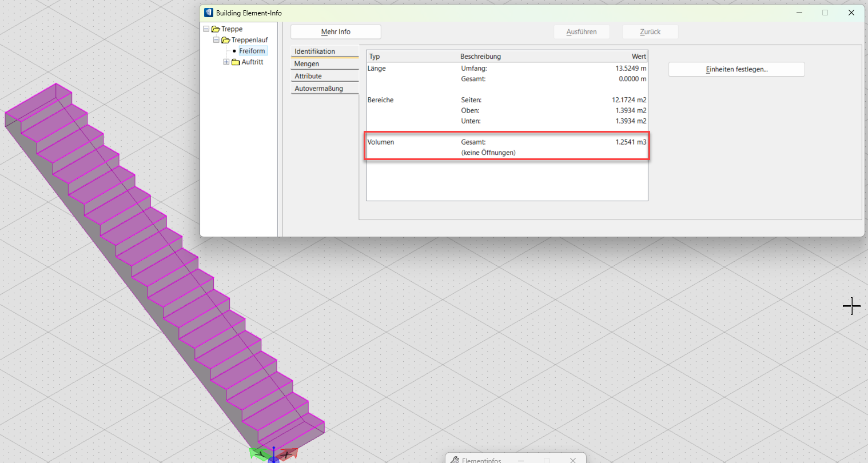This screenshot has height=463, width=868.
Task: Select the Volumen type cell
Action: (381, 142)
